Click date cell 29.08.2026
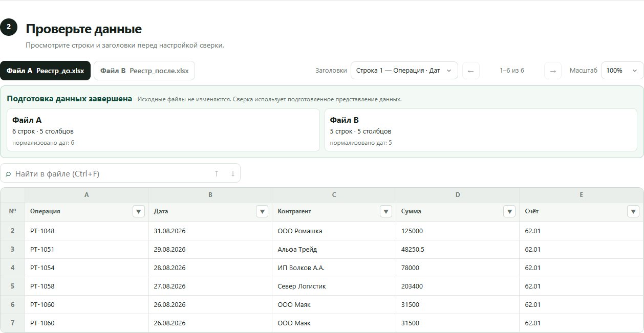Screen dimensions: 644x333 pos(210,249)
